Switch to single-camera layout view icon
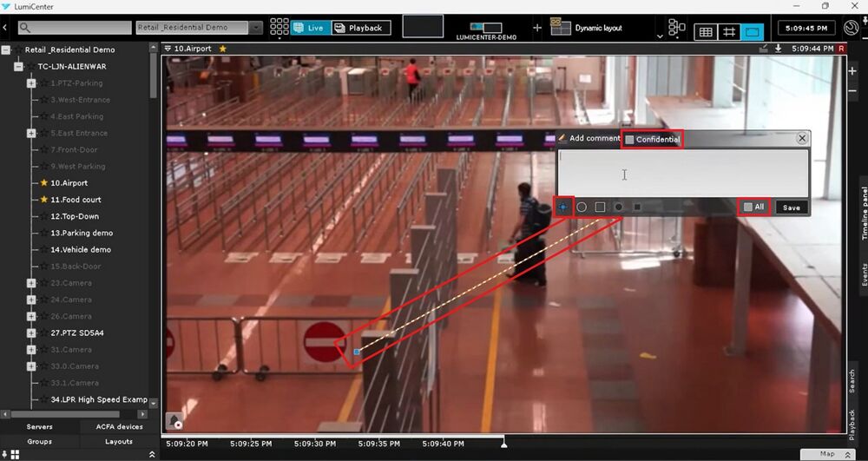The width and height of the screenshot is (868, 461). coord(753,31)
